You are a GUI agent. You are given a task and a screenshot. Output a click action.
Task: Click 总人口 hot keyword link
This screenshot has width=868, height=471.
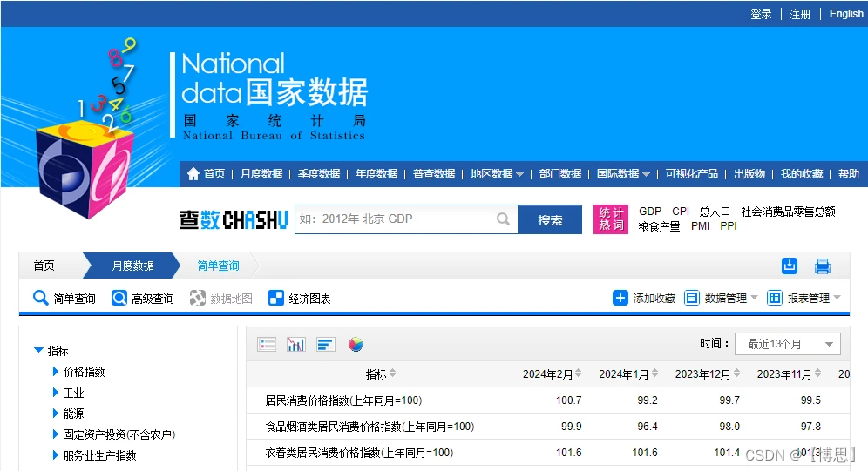[x=715, y=212]
